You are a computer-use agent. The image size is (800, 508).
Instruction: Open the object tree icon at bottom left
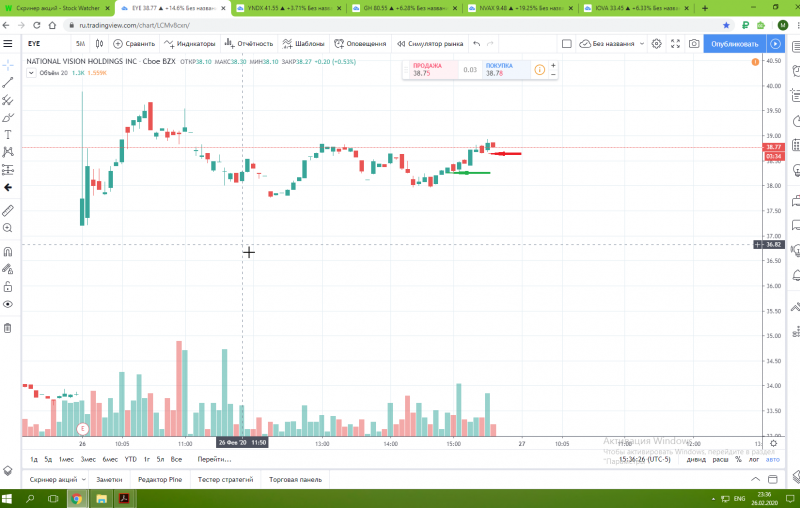point(8,470)
